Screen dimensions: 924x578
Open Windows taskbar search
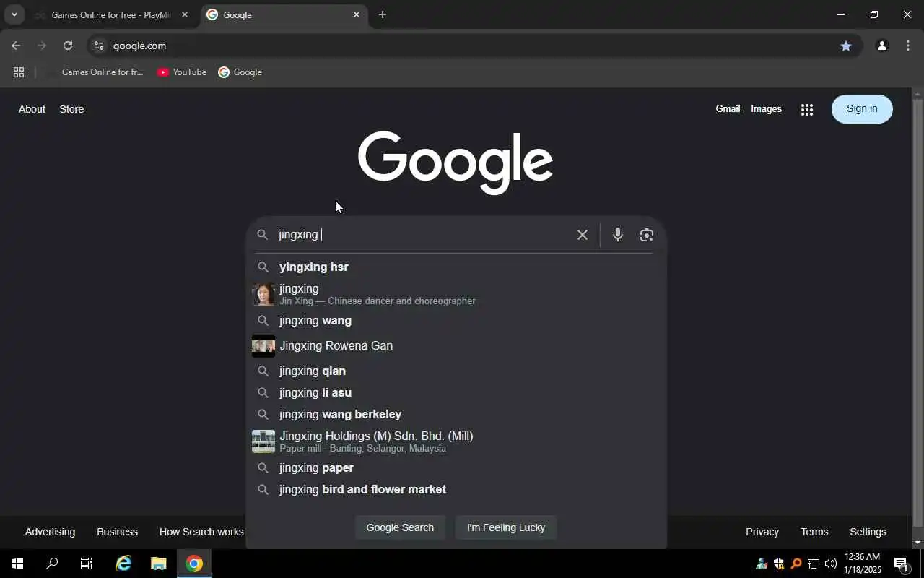(52, 564)
